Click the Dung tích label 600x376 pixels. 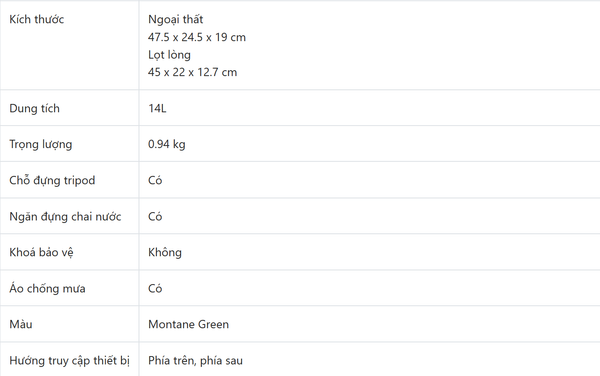pos(34,108)
